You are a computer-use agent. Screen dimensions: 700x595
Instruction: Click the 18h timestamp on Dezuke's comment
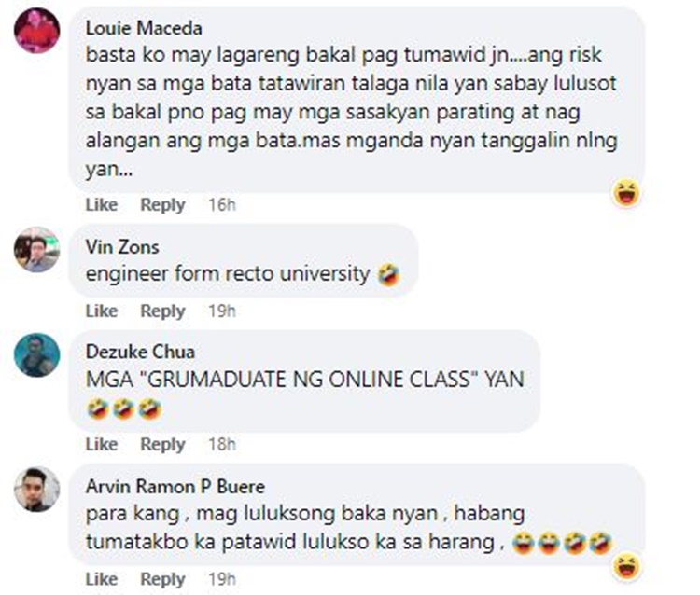tap(222, 444)
